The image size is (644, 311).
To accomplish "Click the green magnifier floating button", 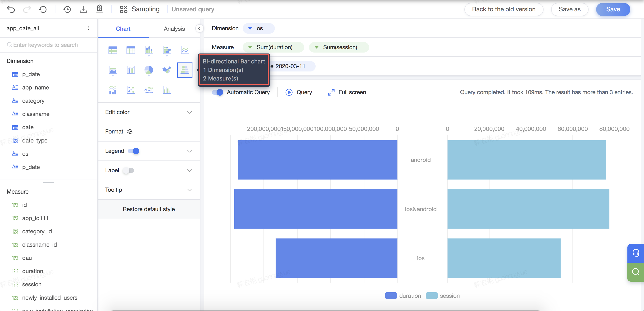I will coord(635,272).
